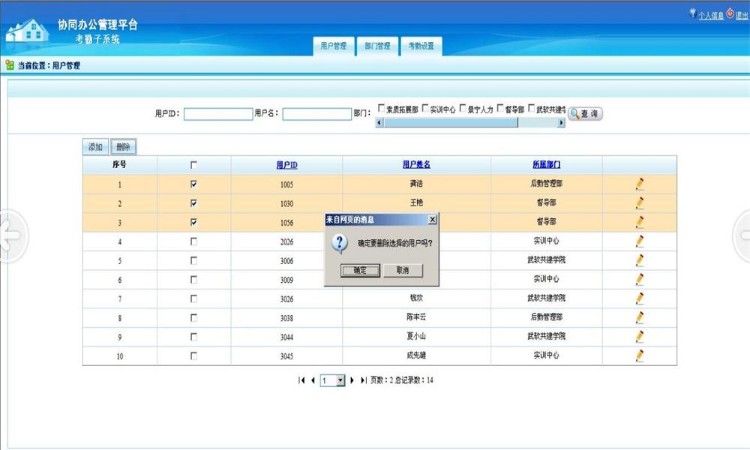The image size is (750, 450).
Task: Click the 删除 button above the table
Action: [123, 147]
